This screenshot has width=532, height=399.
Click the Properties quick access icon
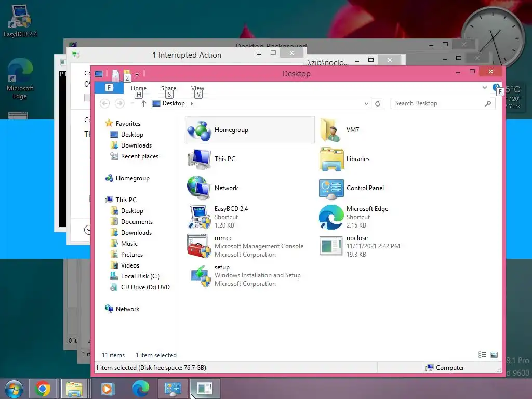coord(116,75)
